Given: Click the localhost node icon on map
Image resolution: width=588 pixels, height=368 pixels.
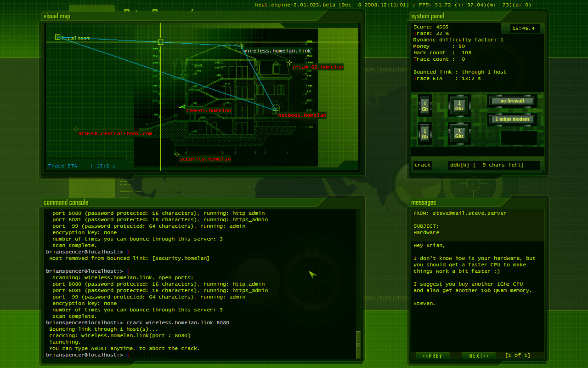Looking at the screenshot, I should coord(58,37).
